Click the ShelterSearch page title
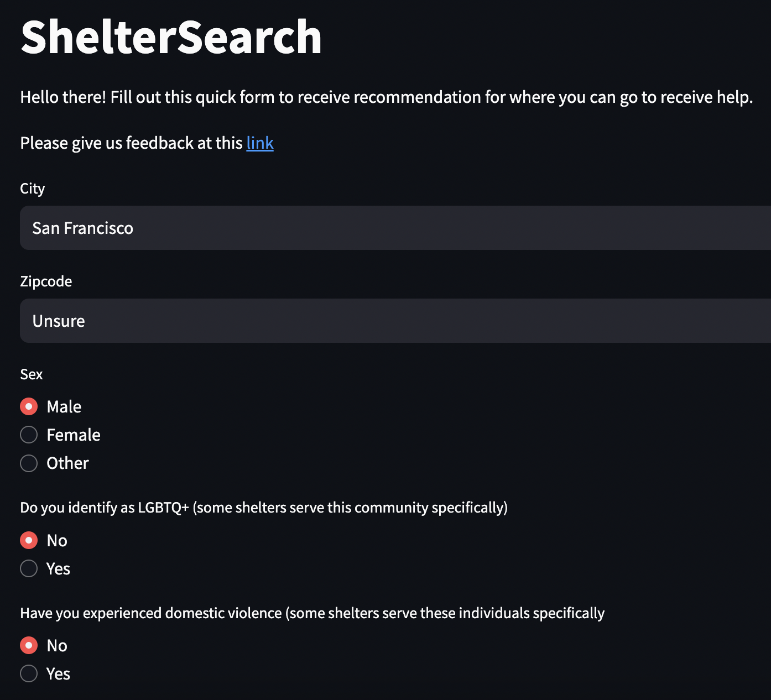Screen dimensions: 771x700 pyautogui.click(x=171, y=36)
